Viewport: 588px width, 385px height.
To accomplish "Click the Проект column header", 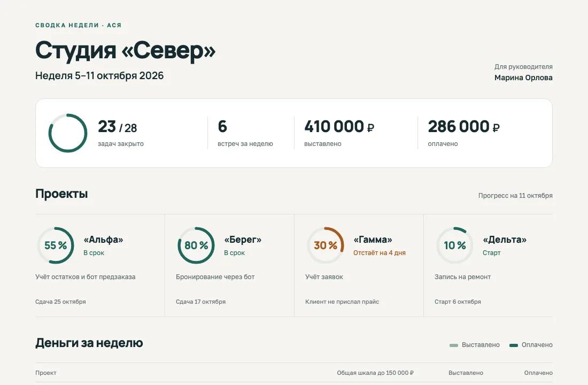I will click(46, 373).
